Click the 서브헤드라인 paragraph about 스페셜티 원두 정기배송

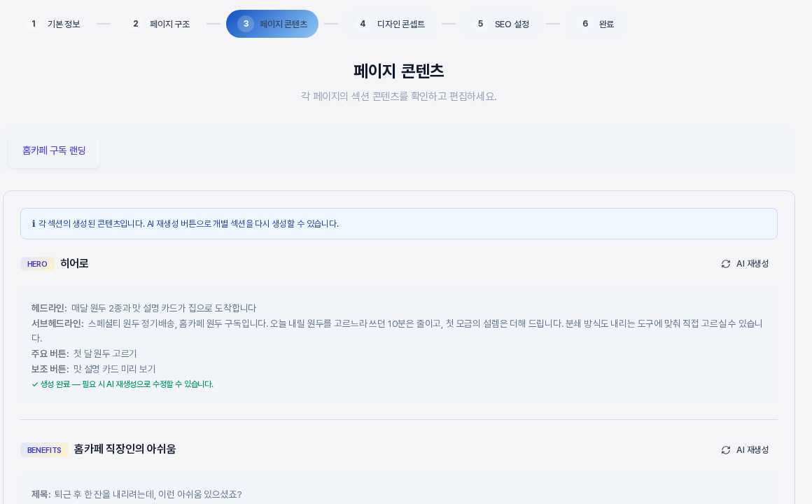[397, 330]
